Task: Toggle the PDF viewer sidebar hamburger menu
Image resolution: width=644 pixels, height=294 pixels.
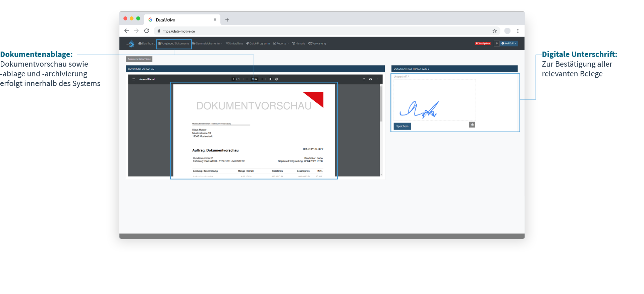Action: 133,79
